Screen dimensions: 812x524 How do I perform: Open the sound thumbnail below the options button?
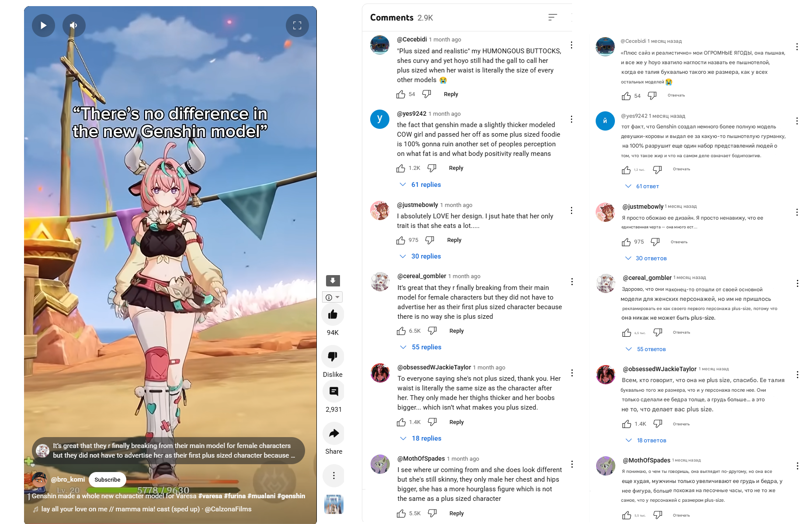tap(334, 504)
